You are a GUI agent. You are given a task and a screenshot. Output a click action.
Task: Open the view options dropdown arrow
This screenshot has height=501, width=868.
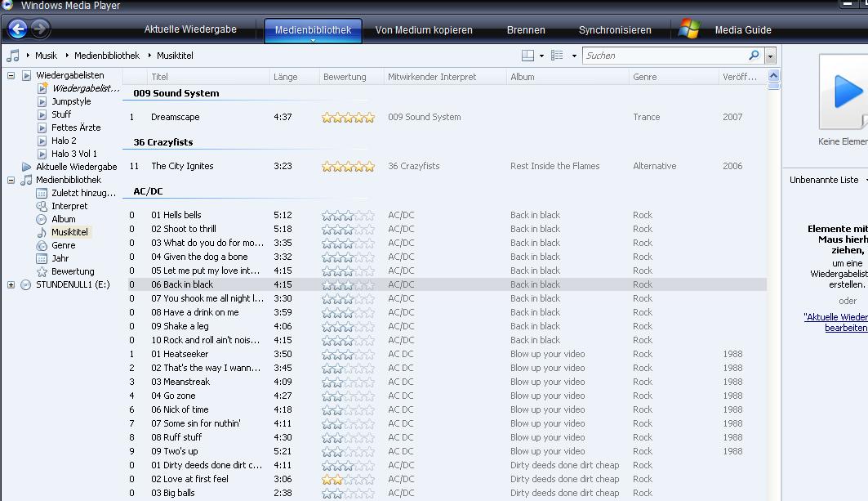point(574,56)
